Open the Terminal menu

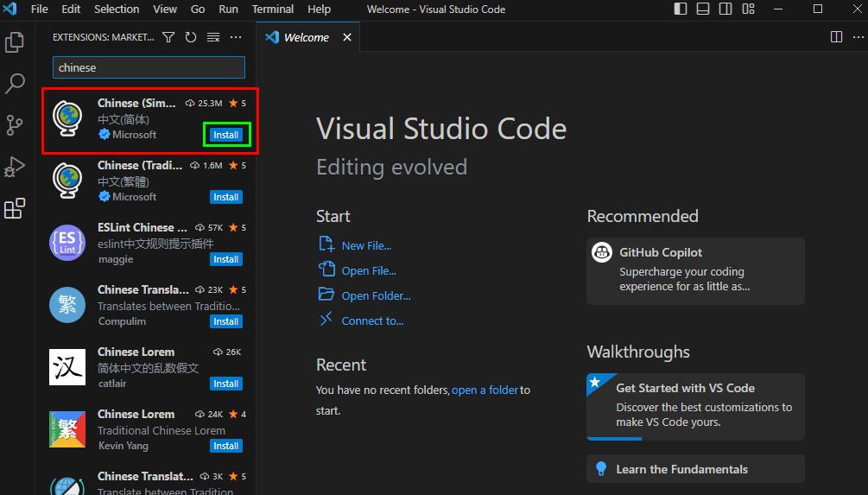coord(273,9)
